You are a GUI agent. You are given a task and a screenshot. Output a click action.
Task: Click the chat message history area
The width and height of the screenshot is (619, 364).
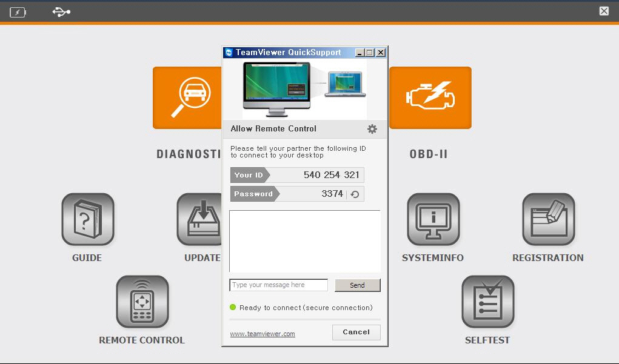point(304,241)
